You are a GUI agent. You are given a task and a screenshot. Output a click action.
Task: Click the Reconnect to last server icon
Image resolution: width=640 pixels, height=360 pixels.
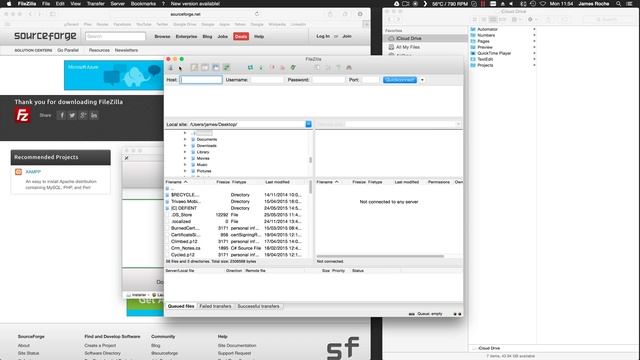pyautogui.click(x=293, y=68)
